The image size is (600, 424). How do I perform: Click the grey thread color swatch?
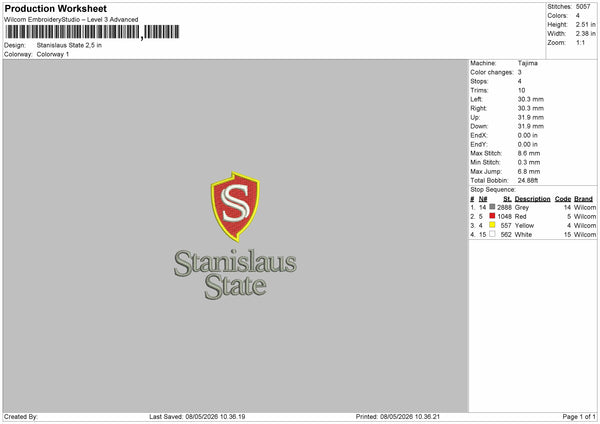click(x=492, y=207)
